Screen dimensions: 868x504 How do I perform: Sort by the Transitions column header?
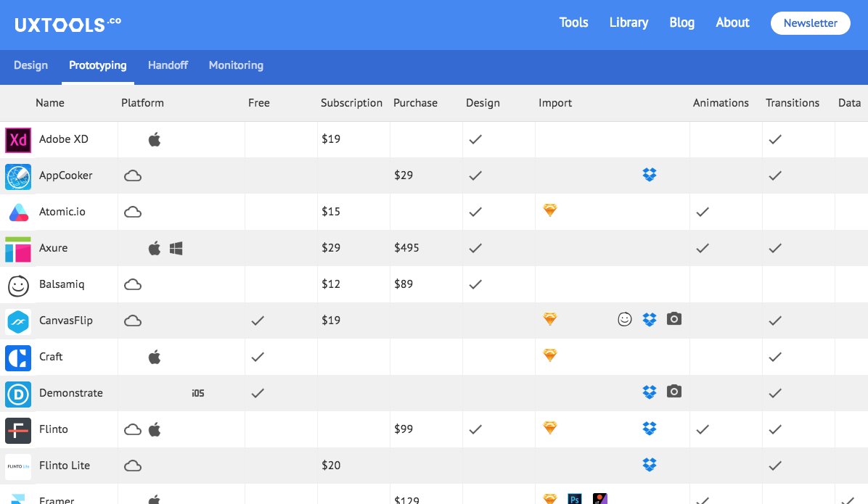[793, 103]
